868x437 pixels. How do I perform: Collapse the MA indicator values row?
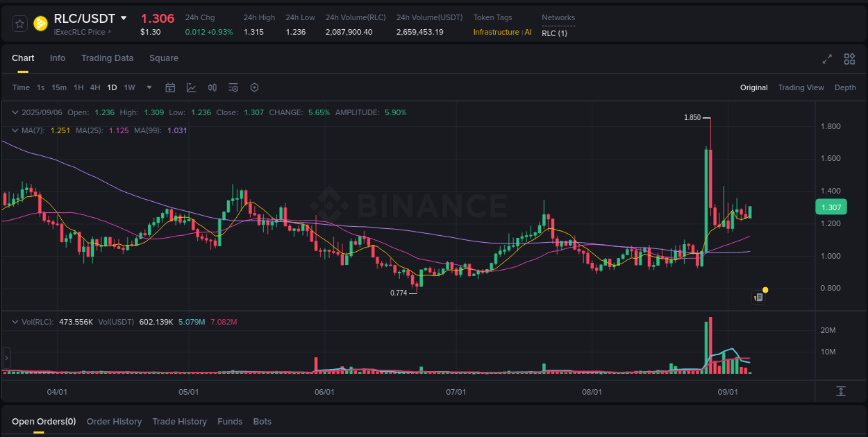point(15,130)
